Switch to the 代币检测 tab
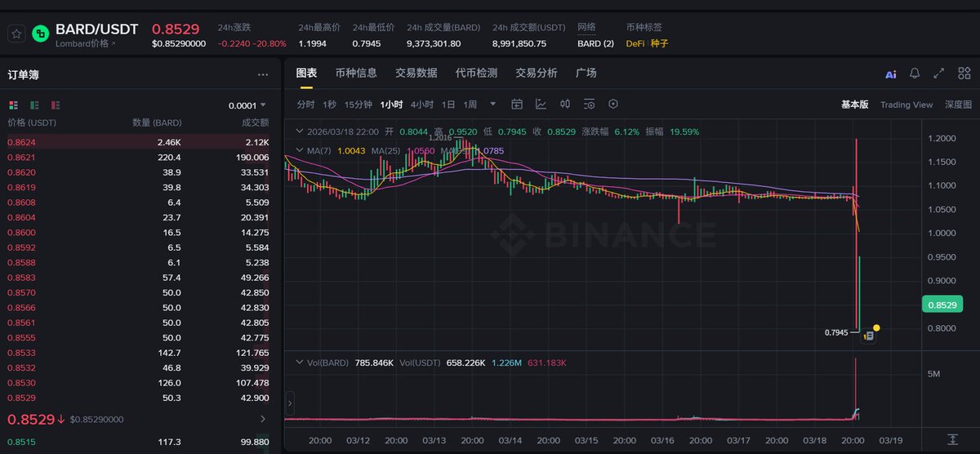980x454 pixels. (476, 73)
